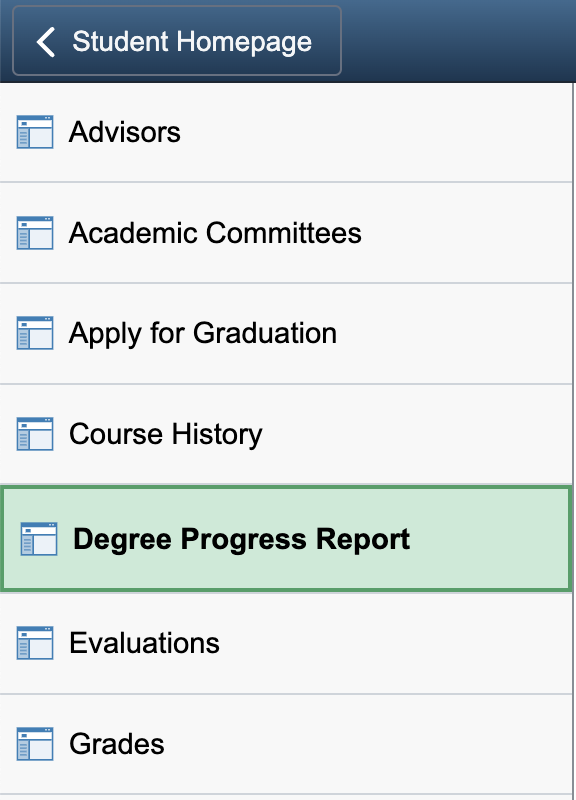Screen dimensions: 576x800
Task: Click the page icon beside Course History
Action: click(35, 434)
